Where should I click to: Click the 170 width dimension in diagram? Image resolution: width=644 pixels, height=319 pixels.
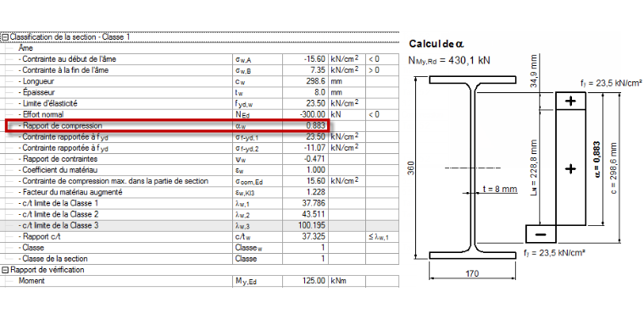pos(472,273)
